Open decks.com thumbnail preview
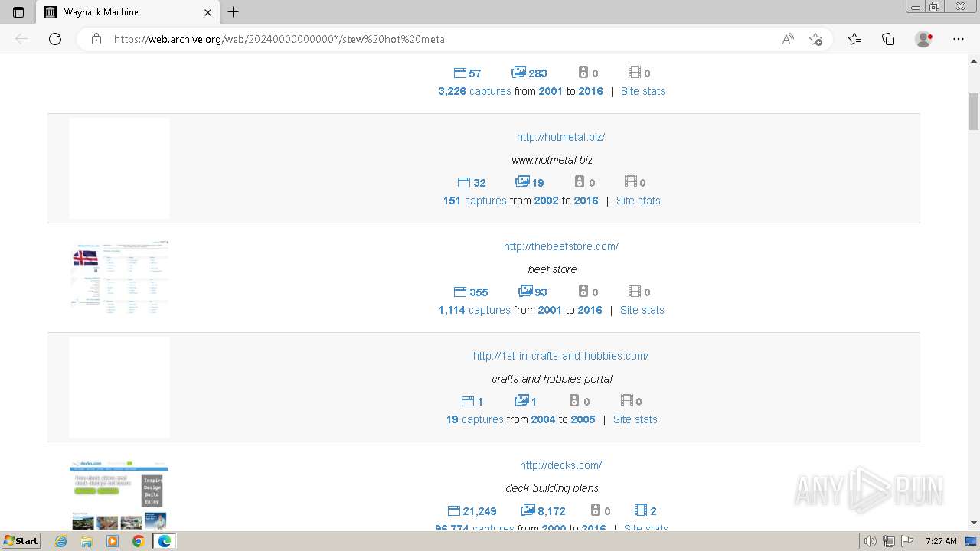980x551 pixels. point(119,495)
